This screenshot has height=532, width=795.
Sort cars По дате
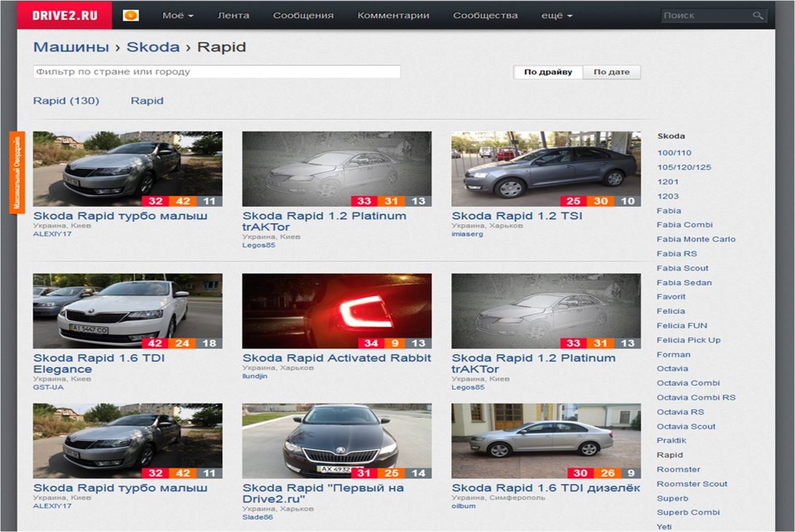(x=611, y=72)
